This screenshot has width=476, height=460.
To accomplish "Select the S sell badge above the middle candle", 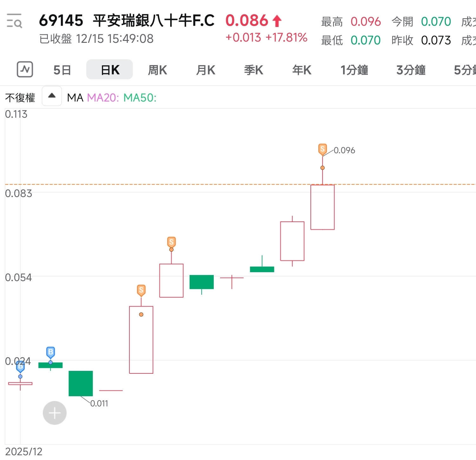I will pyautogui.click(x=171, y=242).
